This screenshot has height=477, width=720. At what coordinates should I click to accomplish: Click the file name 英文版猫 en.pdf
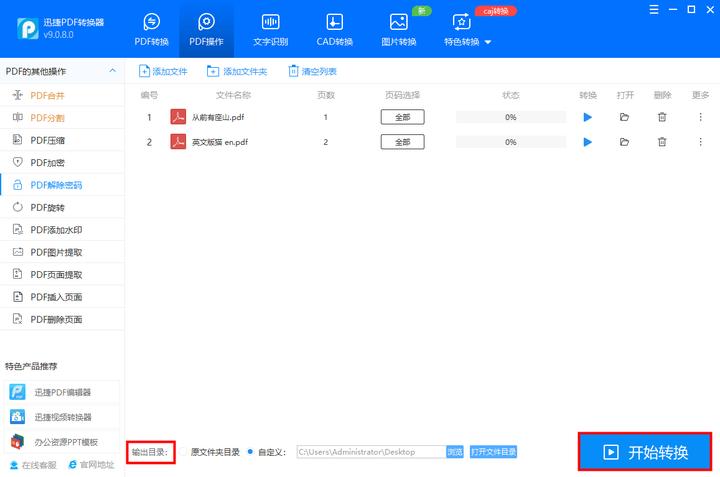[x=219, y=142]
